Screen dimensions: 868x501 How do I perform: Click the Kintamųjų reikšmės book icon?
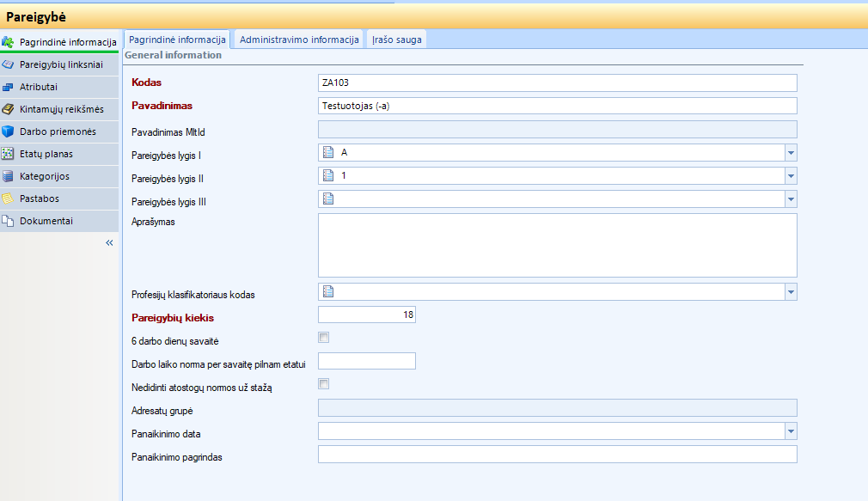pyautogui.click(x=9, y=109)
